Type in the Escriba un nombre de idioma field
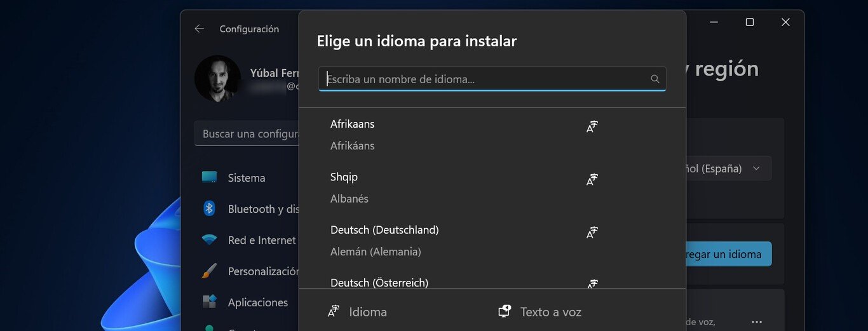The image size is (868, 331). pos(483,79)
